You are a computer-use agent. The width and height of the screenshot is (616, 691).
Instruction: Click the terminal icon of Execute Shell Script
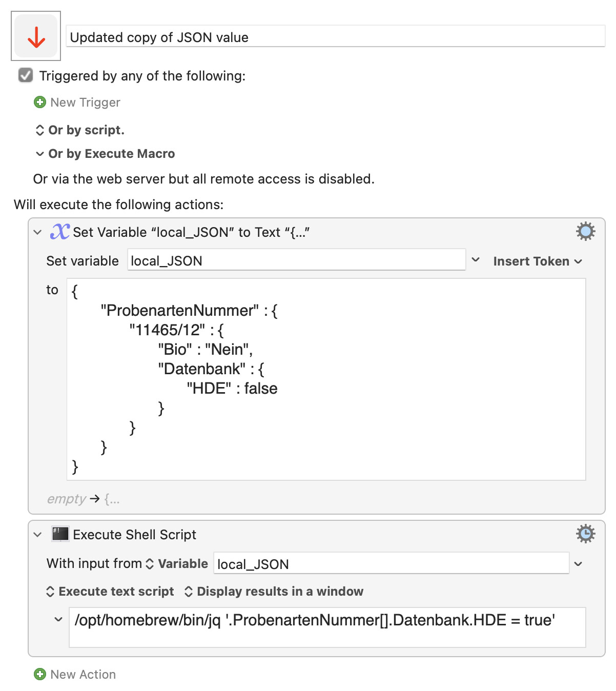pyautogui.click(x=60, y=534)
